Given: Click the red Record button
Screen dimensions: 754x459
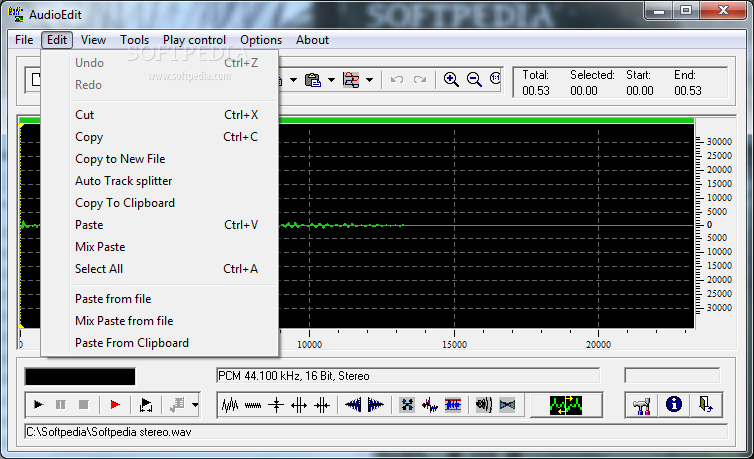Looking at the screenshot, I should click(x=115, y=405).
